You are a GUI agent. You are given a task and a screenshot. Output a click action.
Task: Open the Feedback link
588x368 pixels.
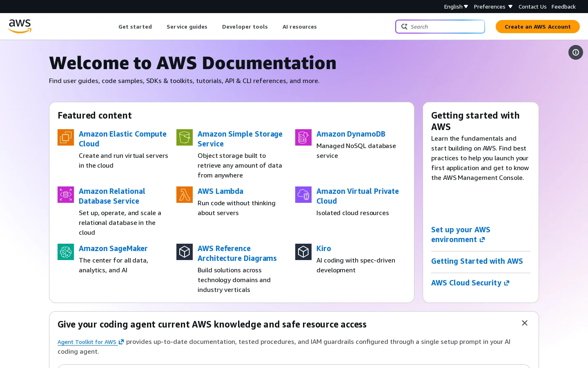(x=563, y=7)
